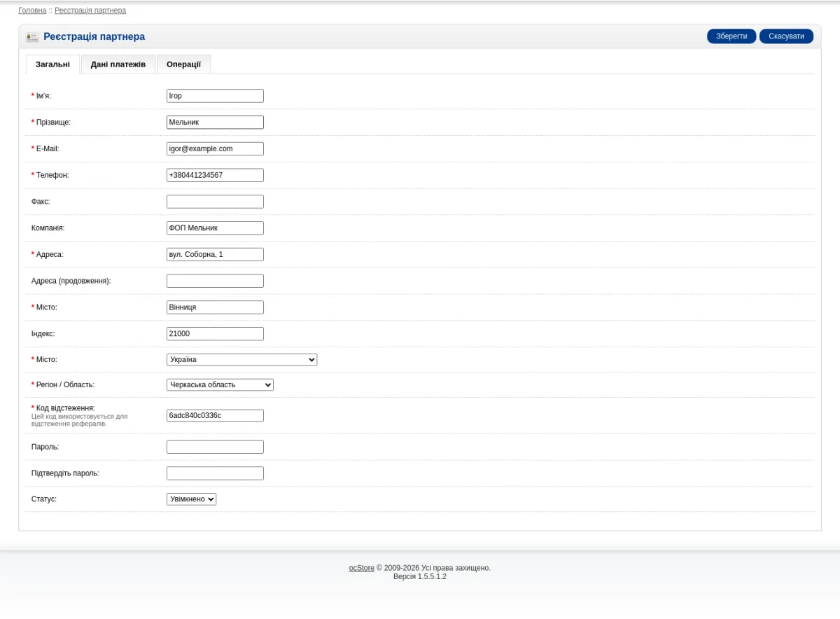Image resolution: width=840 pixels, height=619 pixels.
Task: Click the Код відстеження code field
Action: 215,416
